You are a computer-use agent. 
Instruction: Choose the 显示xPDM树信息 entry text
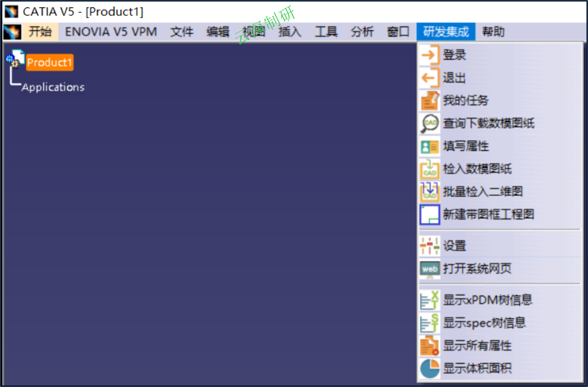click(488, 300)
